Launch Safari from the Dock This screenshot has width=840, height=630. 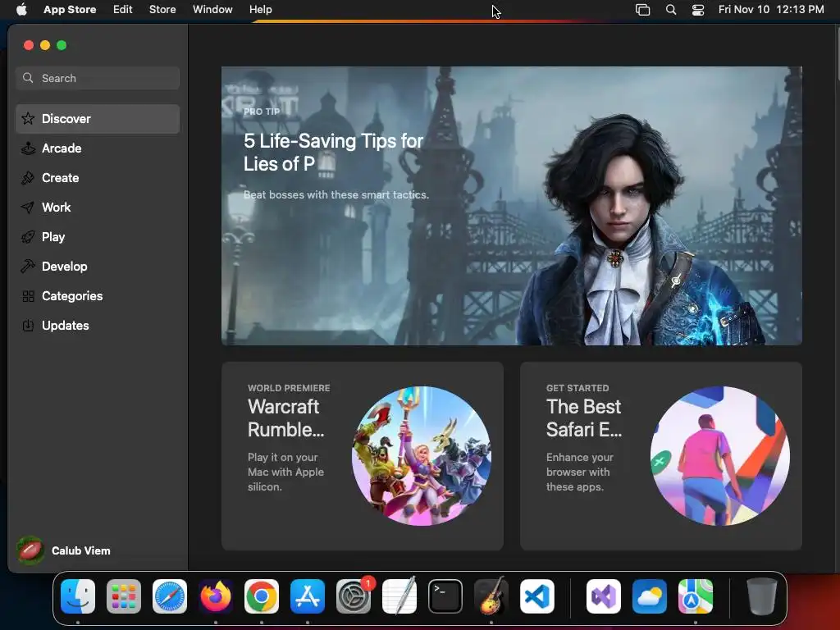tap(170, 596)
